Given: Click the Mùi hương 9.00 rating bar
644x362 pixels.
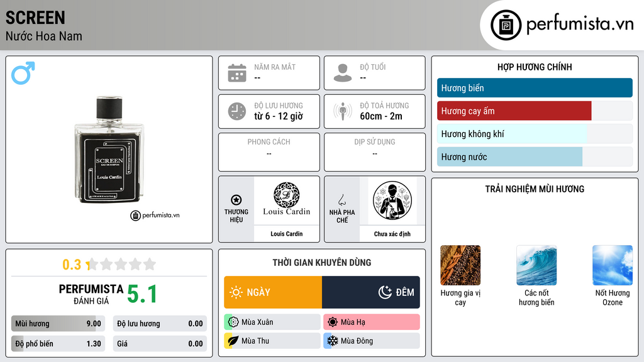Looking at the screenshot, I should pos(58,324).
